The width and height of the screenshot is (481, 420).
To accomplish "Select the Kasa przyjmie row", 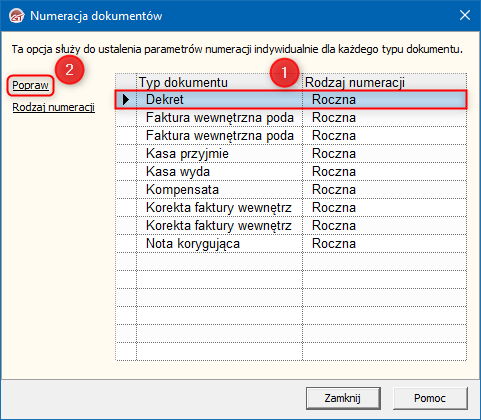I will point(291,153).
